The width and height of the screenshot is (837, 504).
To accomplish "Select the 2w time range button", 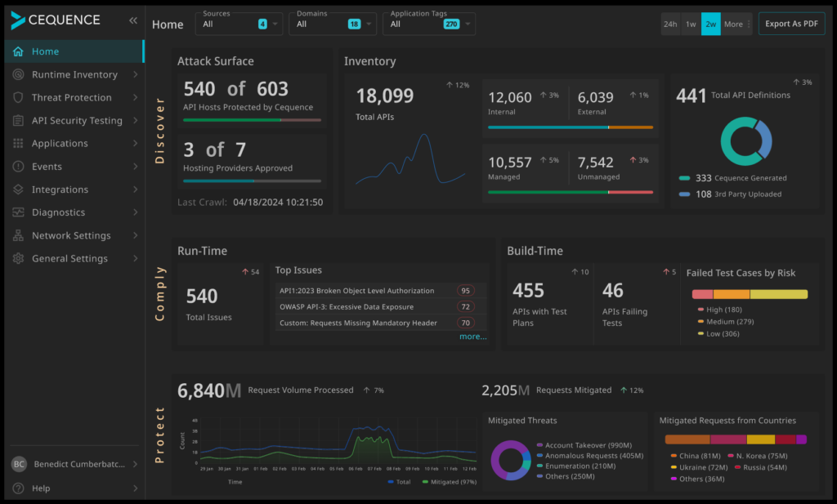I will 709,24.
